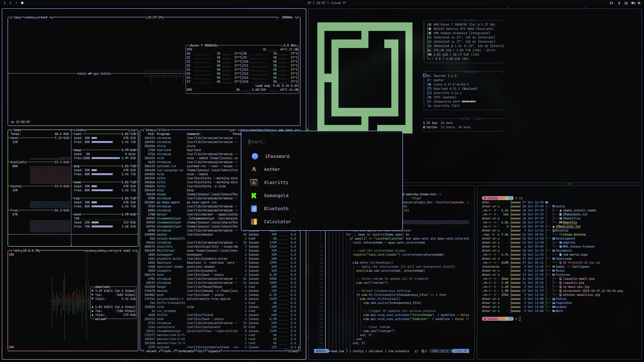The height and width of the screenshot is (362, 644).
Task: Switch network interface with n arrow
Action: coord(134,251)
